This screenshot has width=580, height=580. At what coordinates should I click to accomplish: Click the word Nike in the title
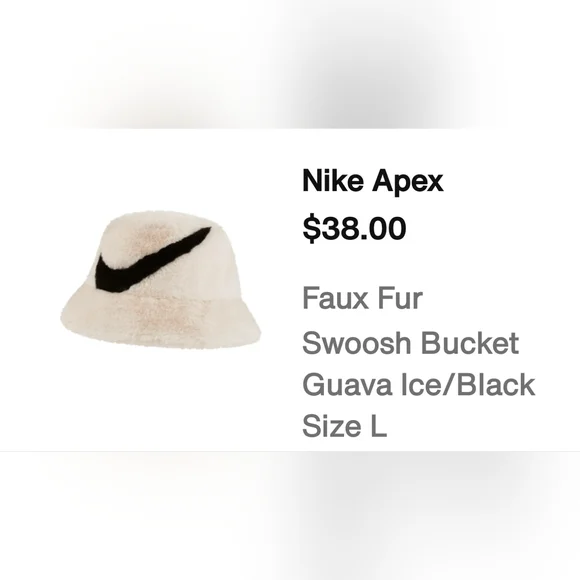pos(333,181)
